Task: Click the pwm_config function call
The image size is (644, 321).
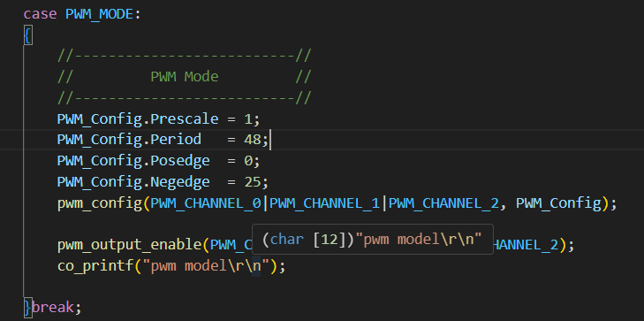Action: pyautogui.click(x=100, y=203)
